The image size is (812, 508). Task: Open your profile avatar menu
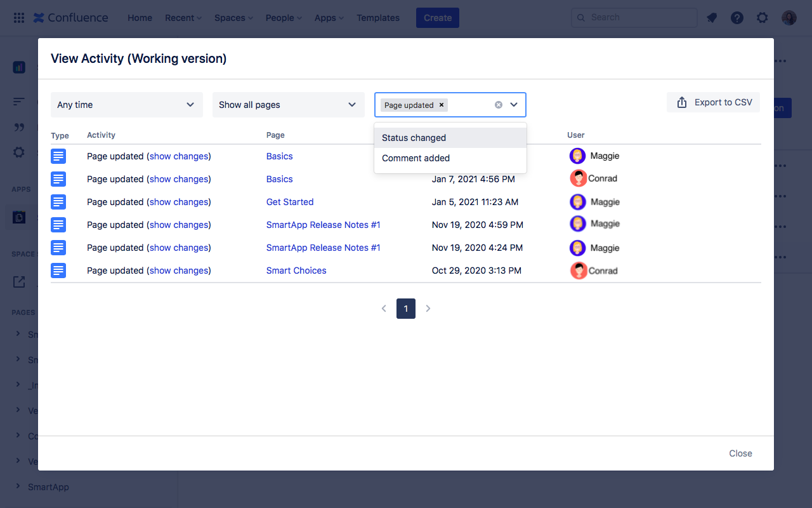[x=788, y=17]
